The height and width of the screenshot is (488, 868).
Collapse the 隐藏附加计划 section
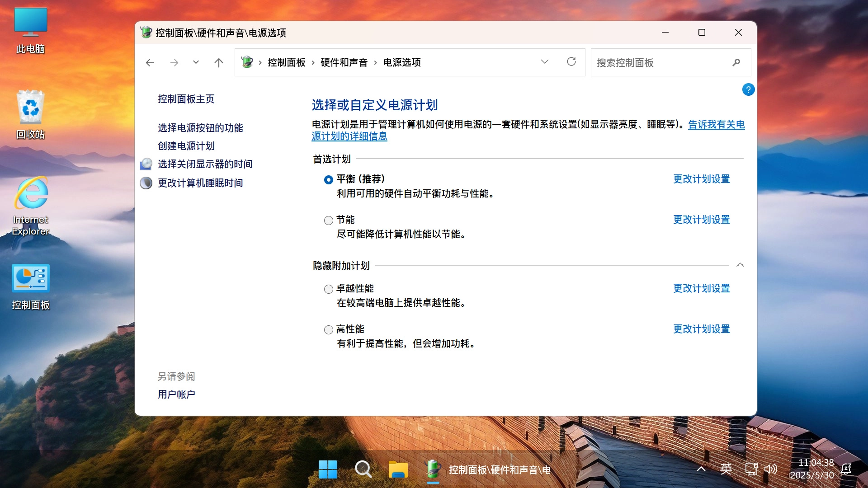pyautogui.click(x=740, y=264)
